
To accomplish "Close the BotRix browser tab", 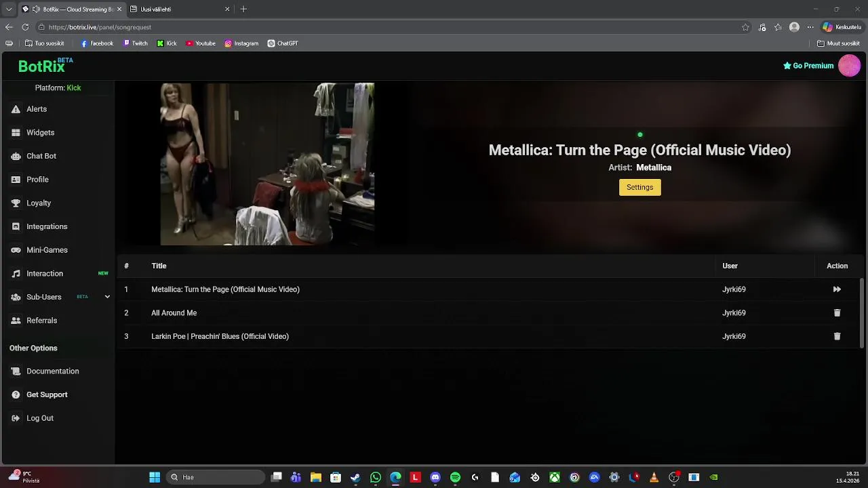I will (x=119, y=9).
